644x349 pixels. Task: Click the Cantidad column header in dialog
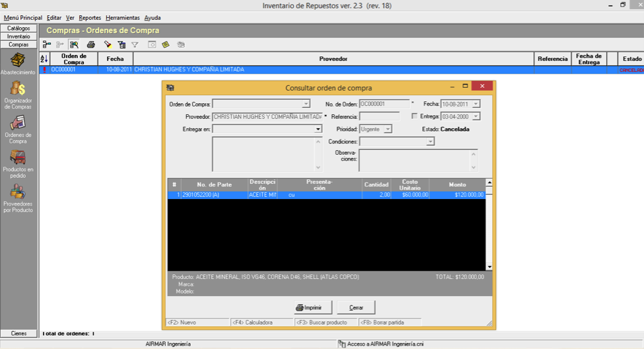coord(376,184)
